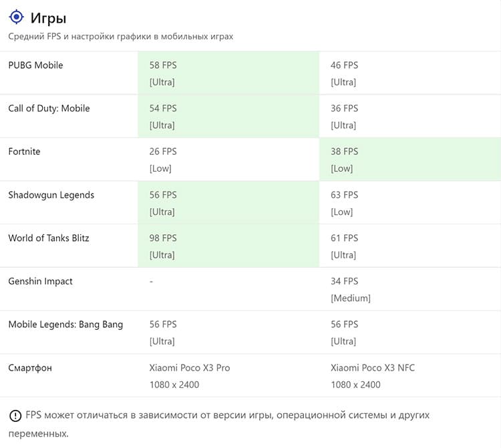
Task: Click the highlighted 58 FPS PUBG cell
Action: pos(228,73)
